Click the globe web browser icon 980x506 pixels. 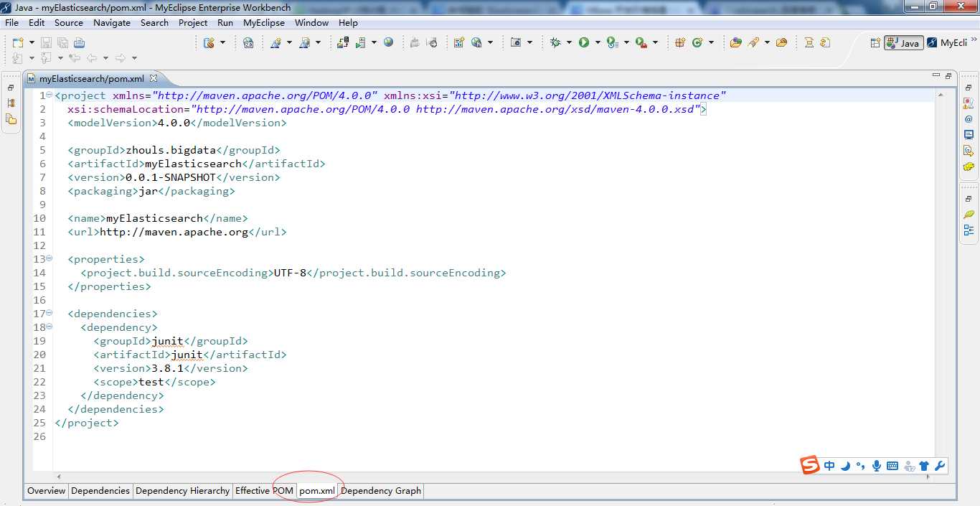[388, 43]
